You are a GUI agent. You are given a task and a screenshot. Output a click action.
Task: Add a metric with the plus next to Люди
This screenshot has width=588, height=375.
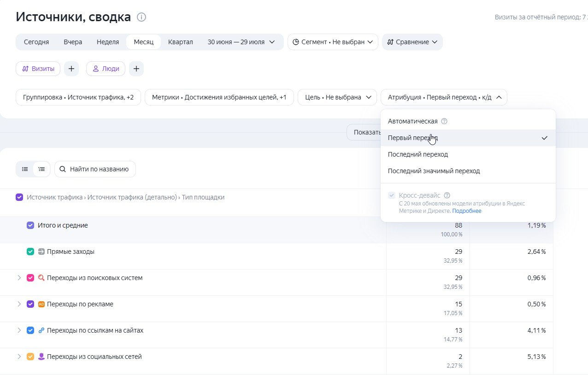point(136,69)
